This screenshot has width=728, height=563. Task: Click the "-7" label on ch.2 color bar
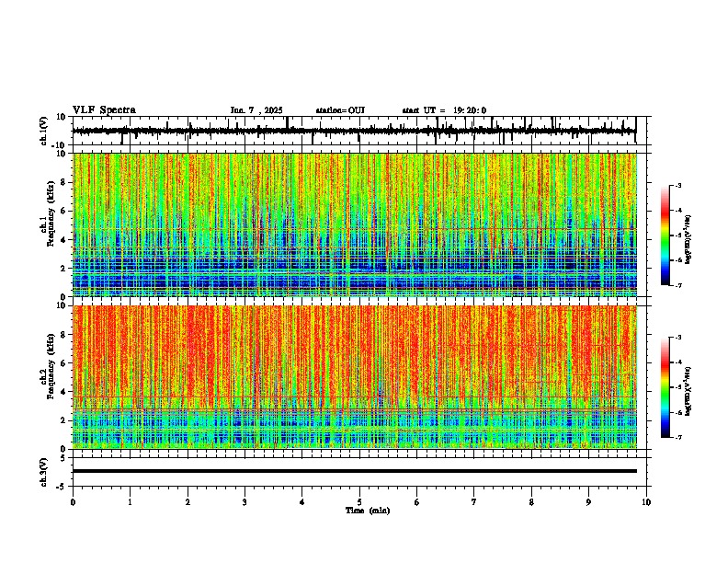pos(678,438)
